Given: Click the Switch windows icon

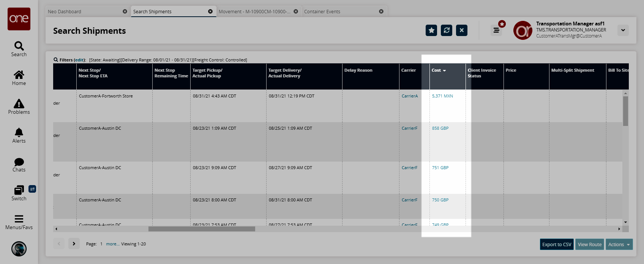Looking at the screenshot, I should point(19,190).
